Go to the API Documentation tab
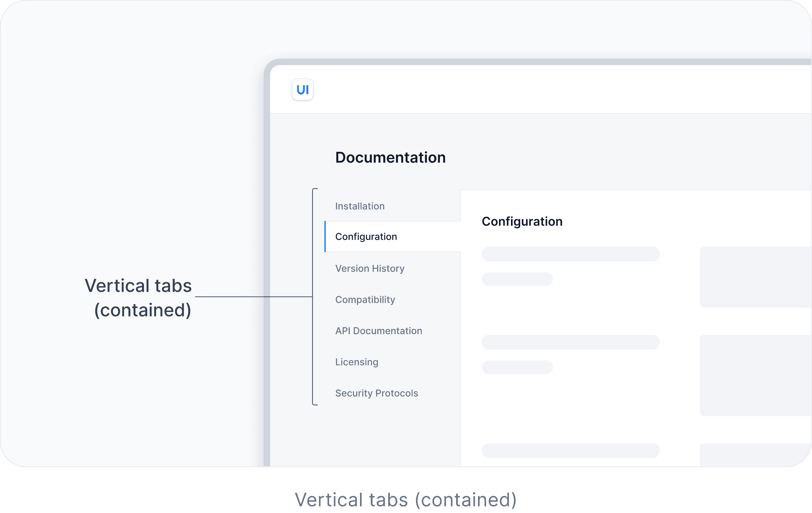This screenshot has height=513, width=812. point(392,331)
